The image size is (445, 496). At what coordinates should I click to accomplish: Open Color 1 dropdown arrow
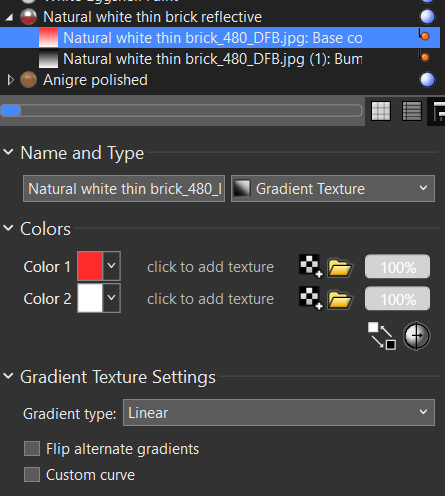[112, 266]
